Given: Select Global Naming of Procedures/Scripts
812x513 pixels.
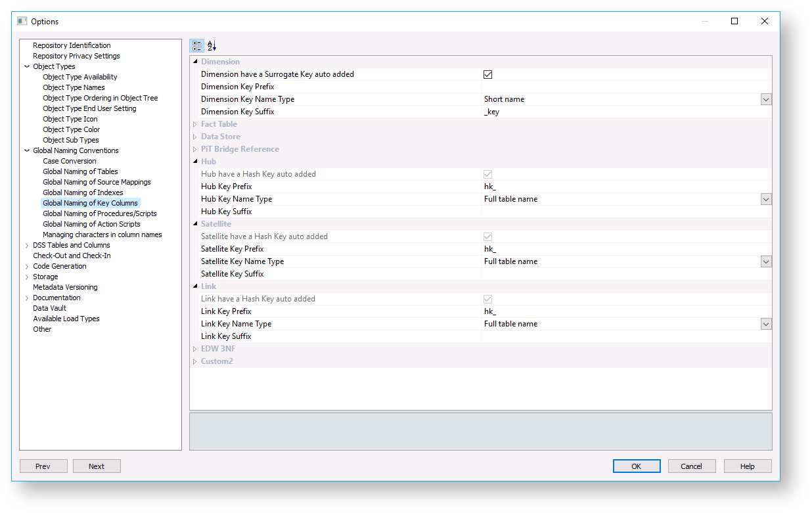Looking at the screenshot, I should 100,213.
